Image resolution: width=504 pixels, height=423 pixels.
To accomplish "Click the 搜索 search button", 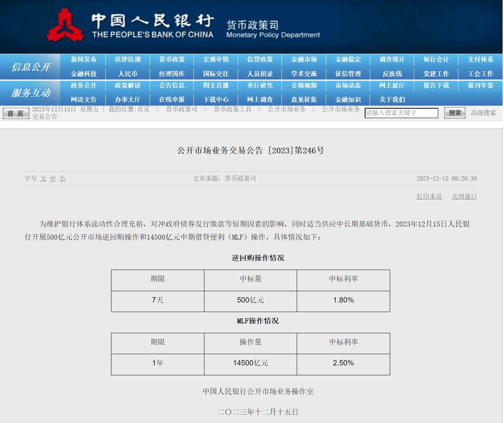I will coord(454,113).
